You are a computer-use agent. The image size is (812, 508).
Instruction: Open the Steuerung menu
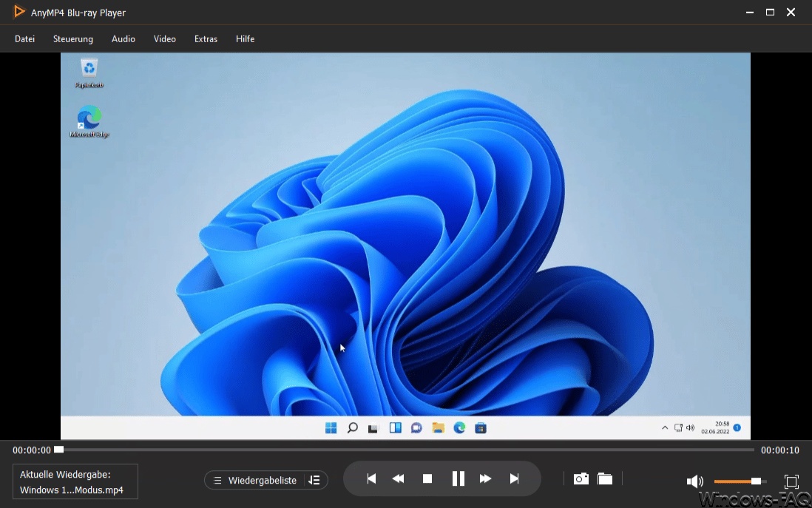point(73,39)
